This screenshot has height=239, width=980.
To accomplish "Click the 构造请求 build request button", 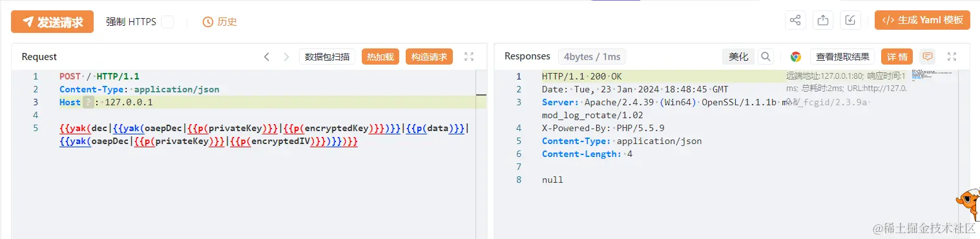I will coord(429,57).
